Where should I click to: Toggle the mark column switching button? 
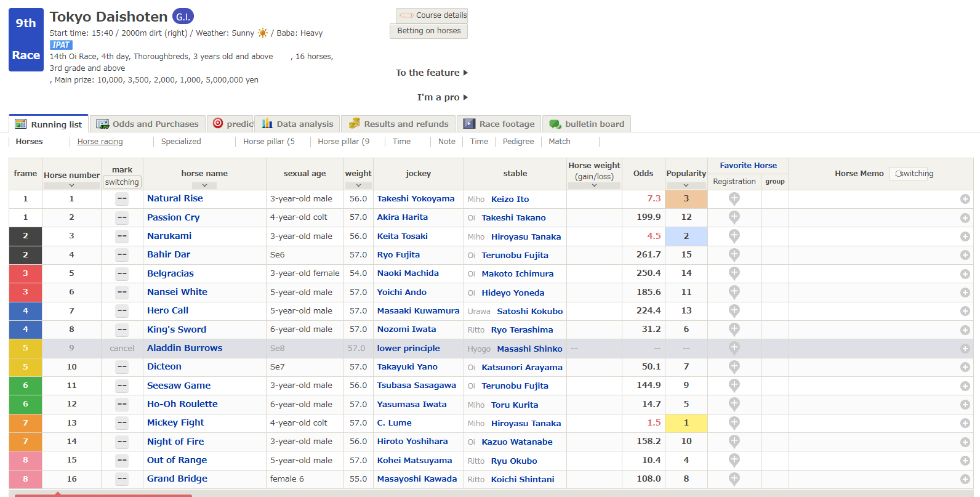122,182
